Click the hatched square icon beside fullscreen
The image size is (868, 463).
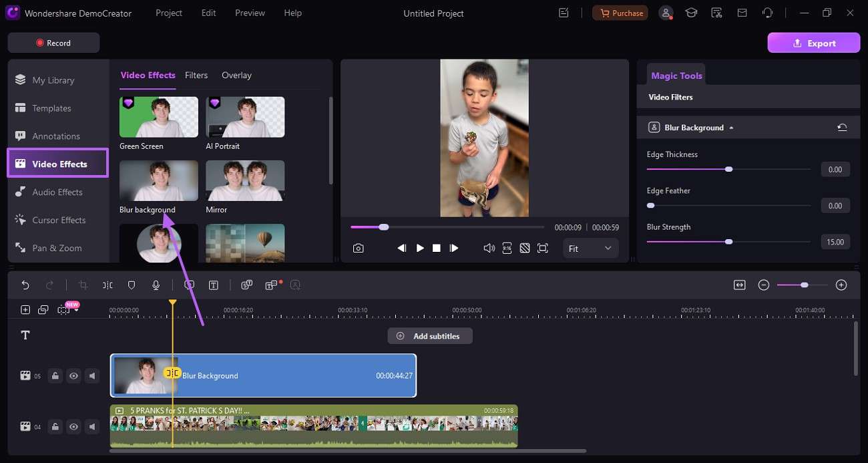(x=525, y=248)
